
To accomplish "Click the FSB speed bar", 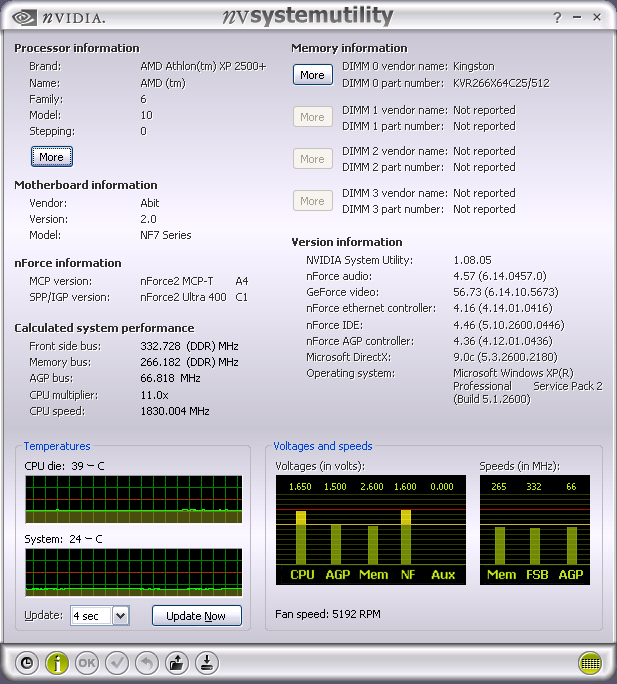I will pos(535,545).
